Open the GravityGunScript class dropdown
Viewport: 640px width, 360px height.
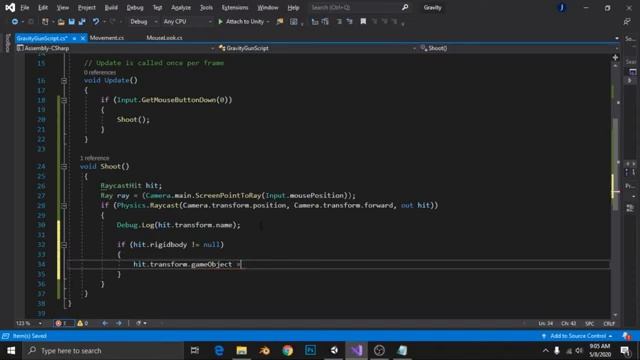317,48
